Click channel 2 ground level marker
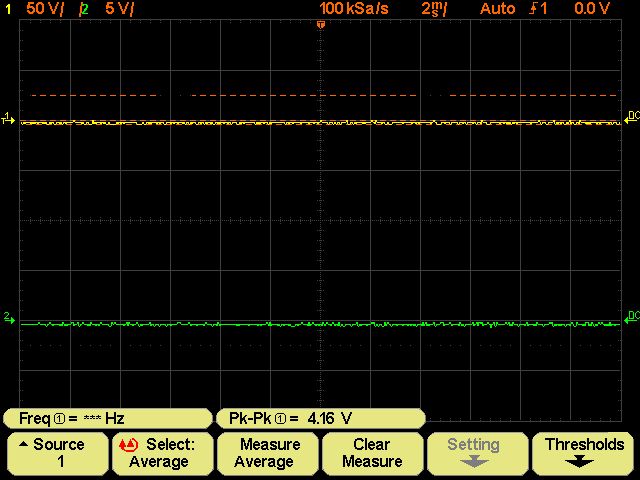Viewport: 640px width, 480px height. (9, 318)
